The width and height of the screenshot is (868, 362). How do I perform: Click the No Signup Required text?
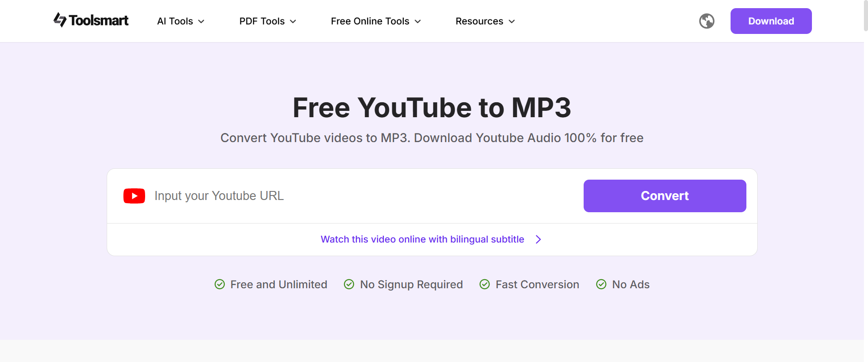411,284
